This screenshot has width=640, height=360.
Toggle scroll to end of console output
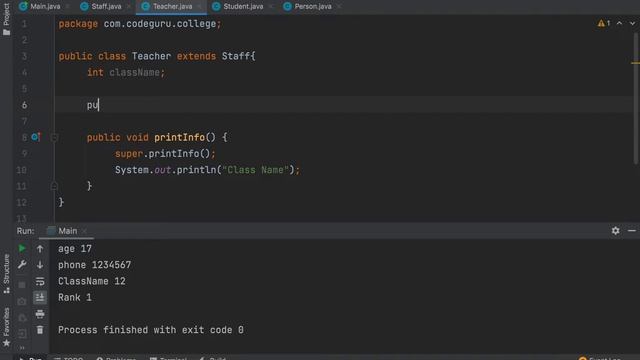(40, 297)
